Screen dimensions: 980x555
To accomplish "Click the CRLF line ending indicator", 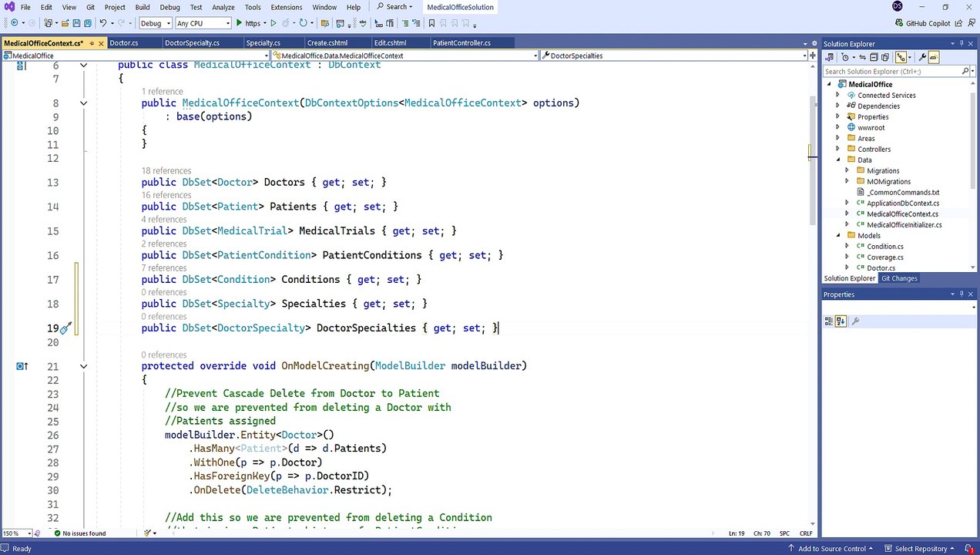I will point(806,533).
